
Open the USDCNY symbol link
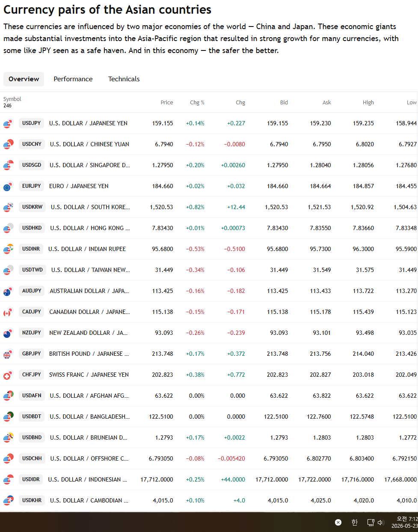(x=32, y=144)
